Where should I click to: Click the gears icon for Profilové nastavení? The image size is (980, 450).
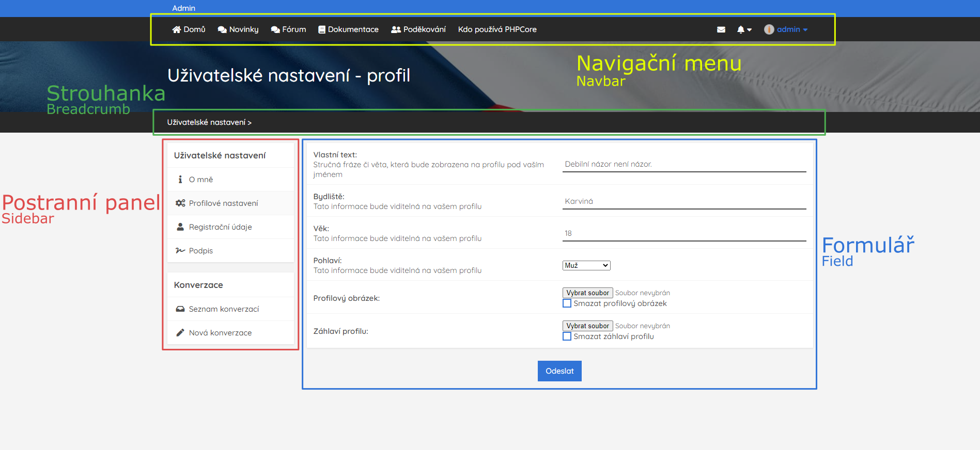pos(180,203)
